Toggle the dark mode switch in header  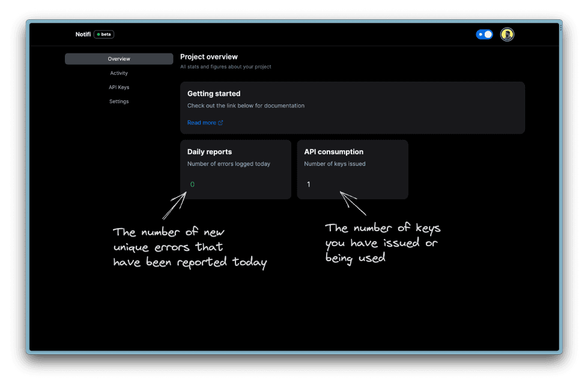point(484,34)
